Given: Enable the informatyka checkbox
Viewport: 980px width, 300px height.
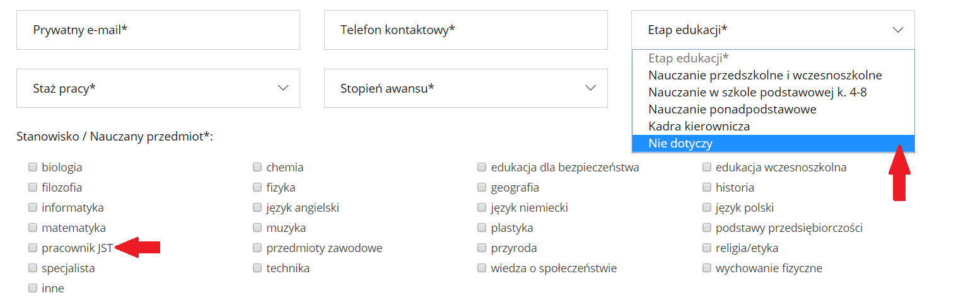Looking at the screenshot, I should (33, 208).
